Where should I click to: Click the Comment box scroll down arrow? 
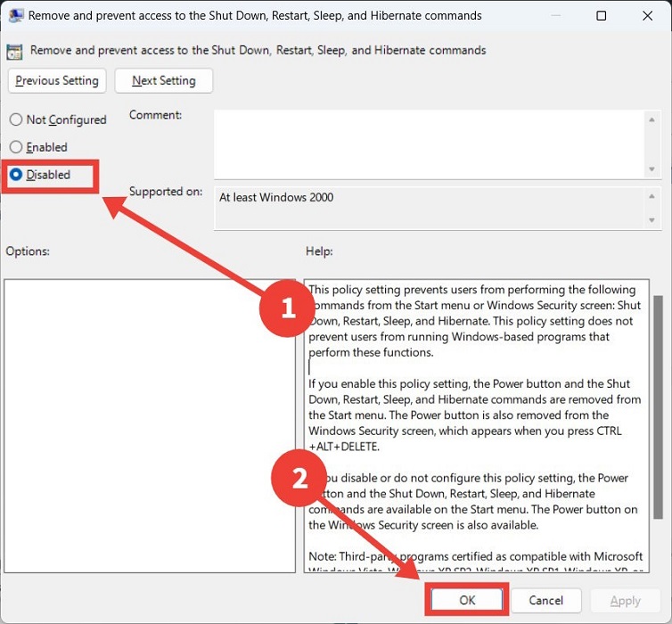pos(652,169)
